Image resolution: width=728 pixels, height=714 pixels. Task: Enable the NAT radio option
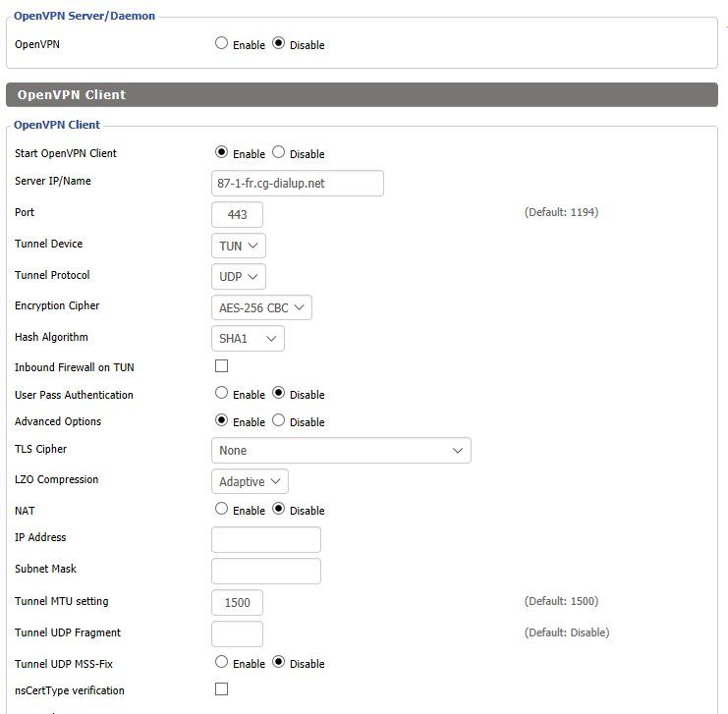[x=221, y=509]
